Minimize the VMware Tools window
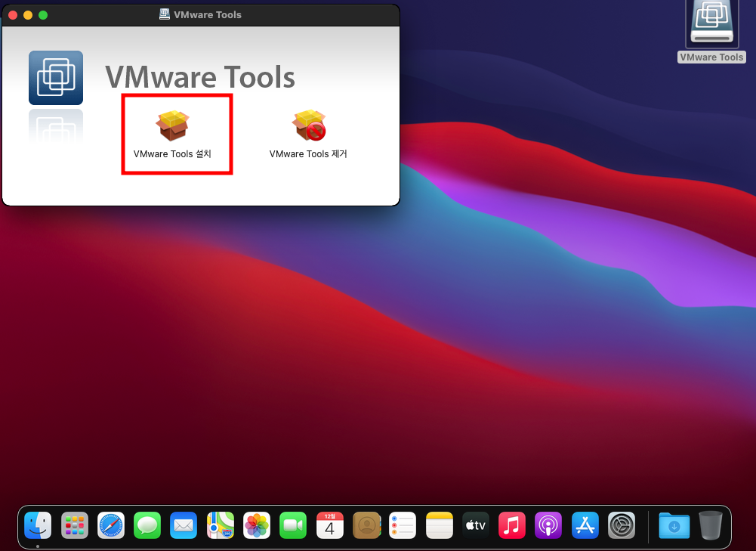 (x=28, y=15)
